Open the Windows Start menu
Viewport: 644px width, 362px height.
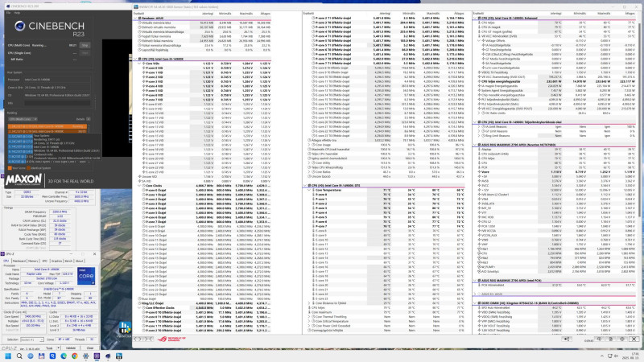click(8, 356)
